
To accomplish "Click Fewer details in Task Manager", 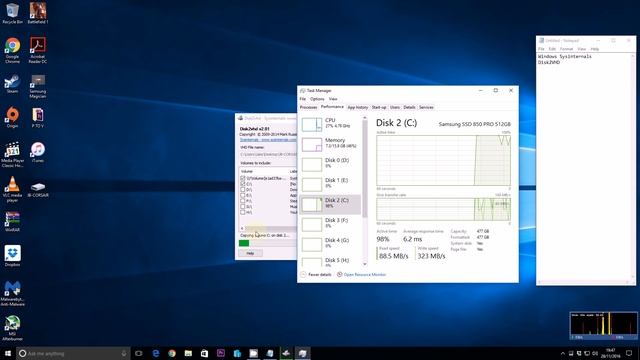I will click(x=316, y=275).
